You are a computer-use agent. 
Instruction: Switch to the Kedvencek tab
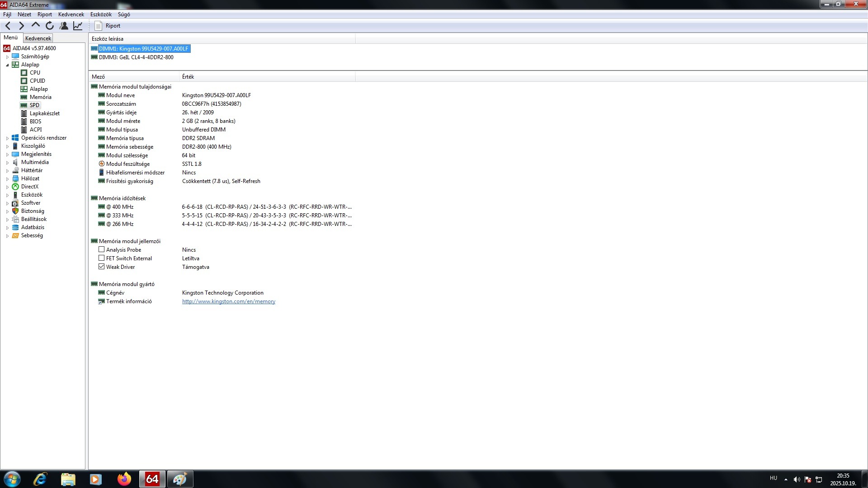[38, 38]
